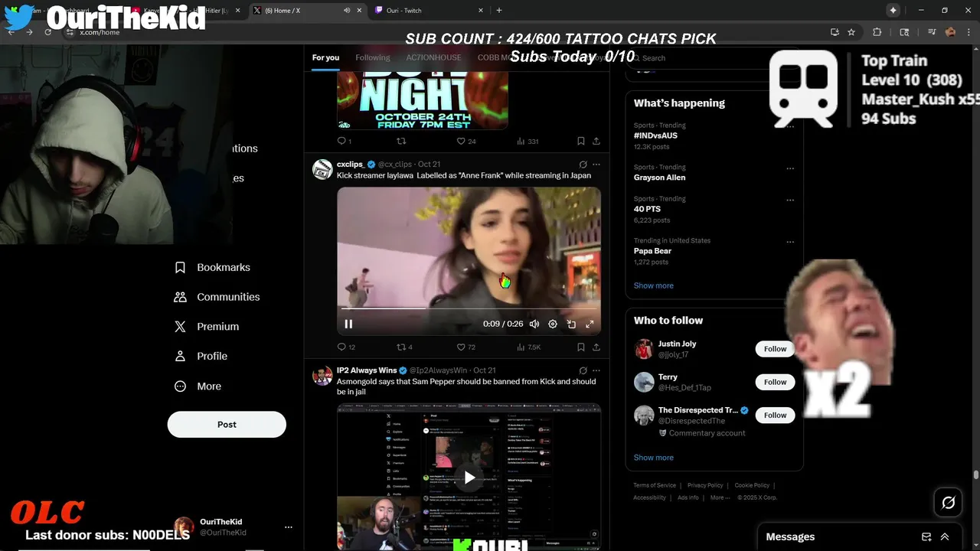Open the Cookie Policy link

[x=752, y=485]
